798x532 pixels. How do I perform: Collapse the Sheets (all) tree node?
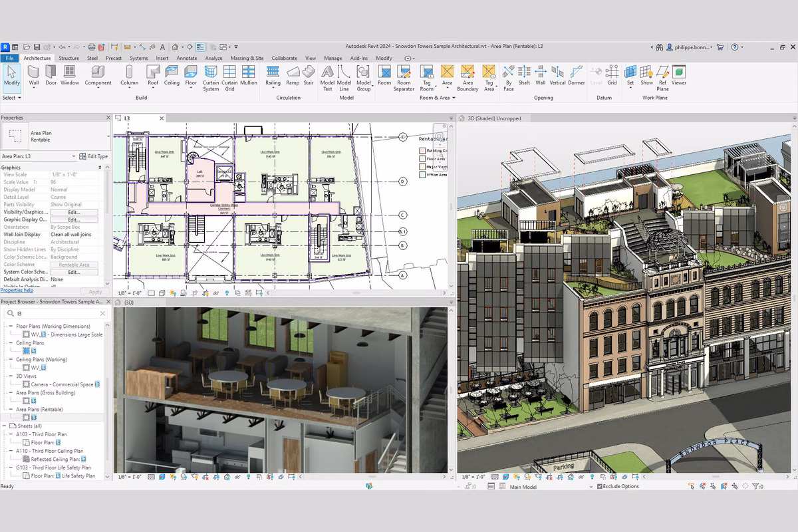[5, 426]
